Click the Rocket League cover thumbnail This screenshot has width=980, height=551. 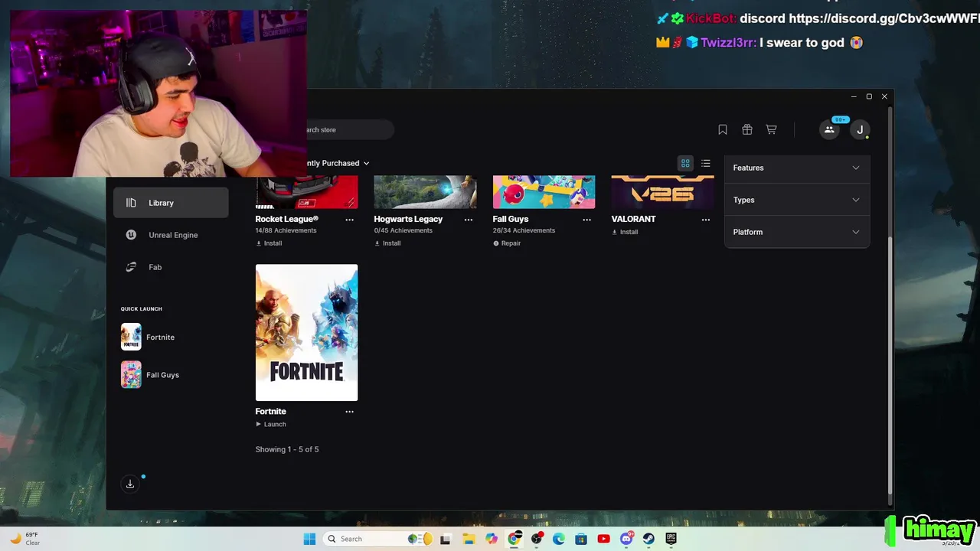(x=306, y=192)
